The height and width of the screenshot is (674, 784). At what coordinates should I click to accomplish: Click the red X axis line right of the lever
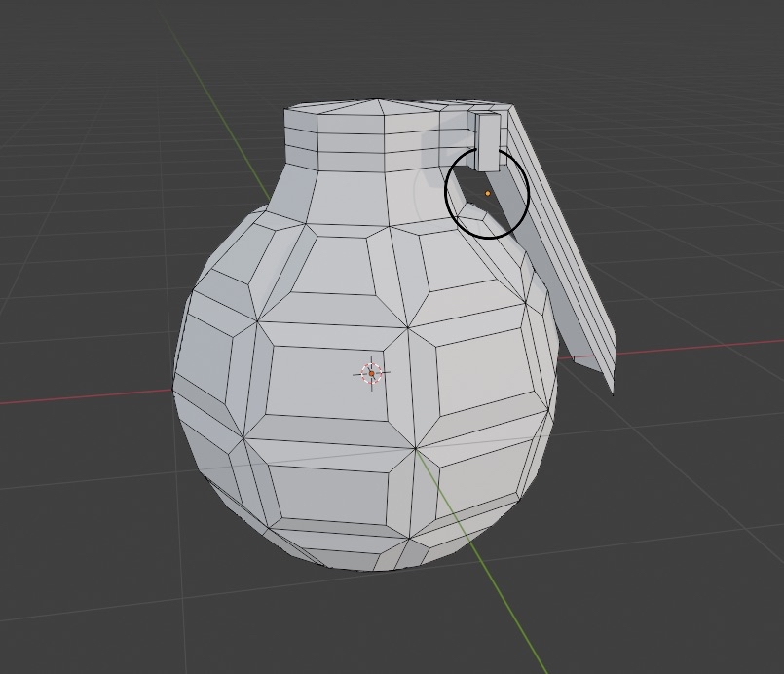coord(701,348)
